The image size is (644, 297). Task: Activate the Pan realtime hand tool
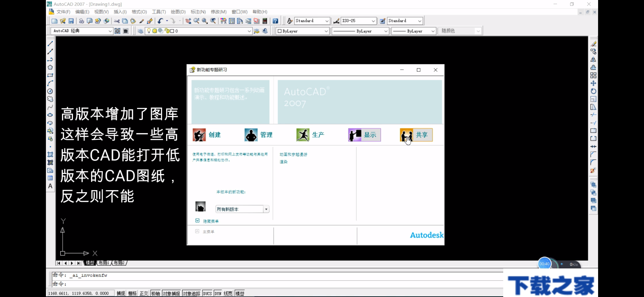(x=188, y=21)
